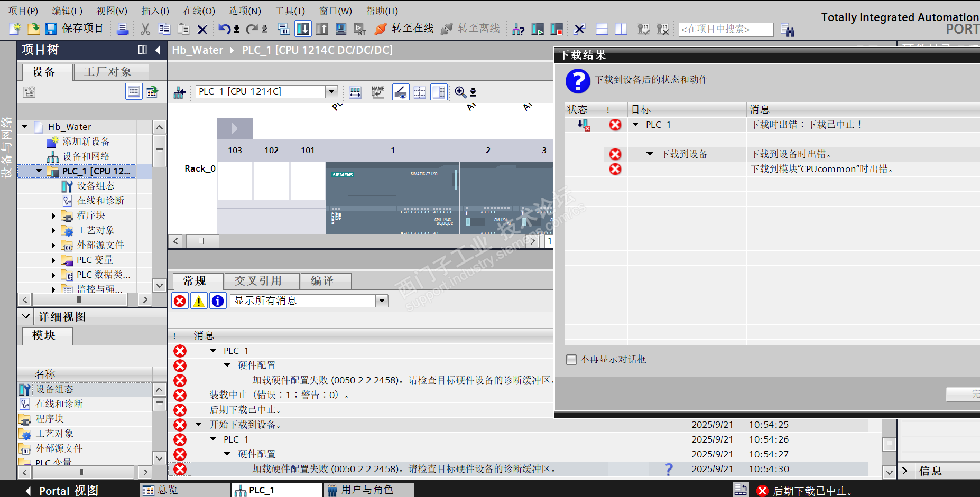Screen dimensions: 980x497
Task: Click the Compile icon in toolbar
Action: pyautogui.click(x=284, y=29)
